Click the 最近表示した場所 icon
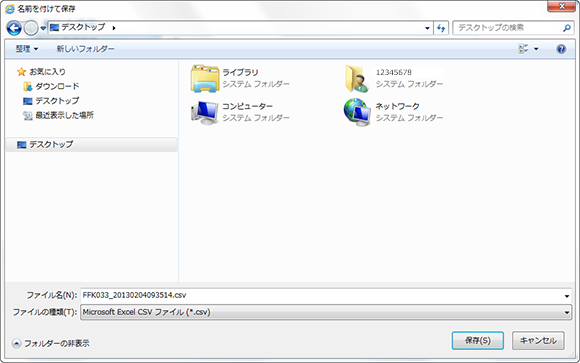Image resolution: width=580 pixels, height=363 pixels. pyautogui.click(x=28, y=116)
